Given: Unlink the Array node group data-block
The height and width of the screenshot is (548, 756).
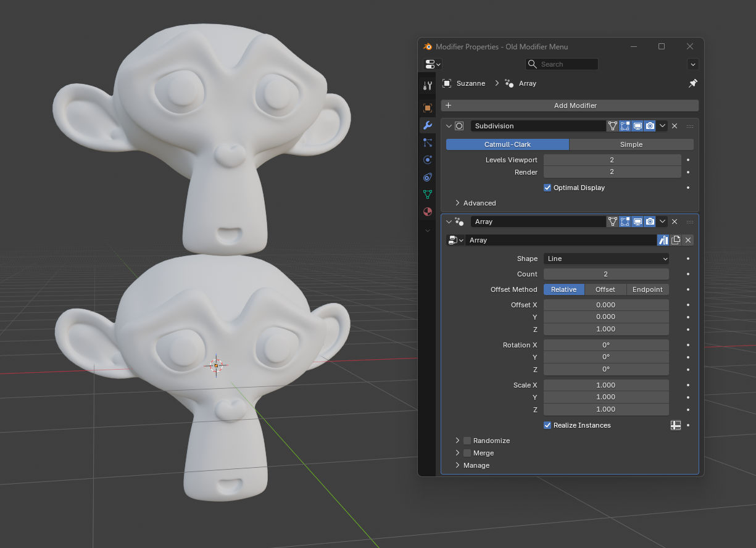Looking at the screenshot, I should pos(688,240).
